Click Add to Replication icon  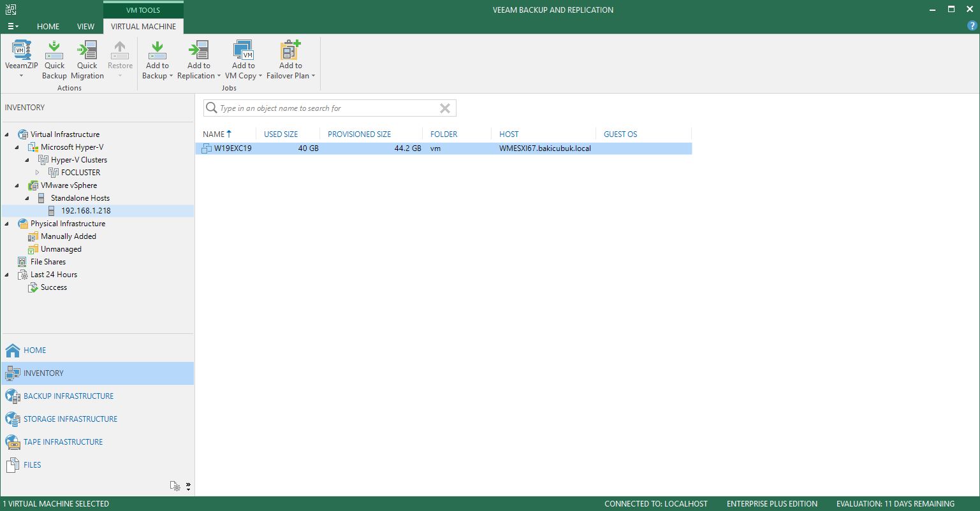pos(199,50)
